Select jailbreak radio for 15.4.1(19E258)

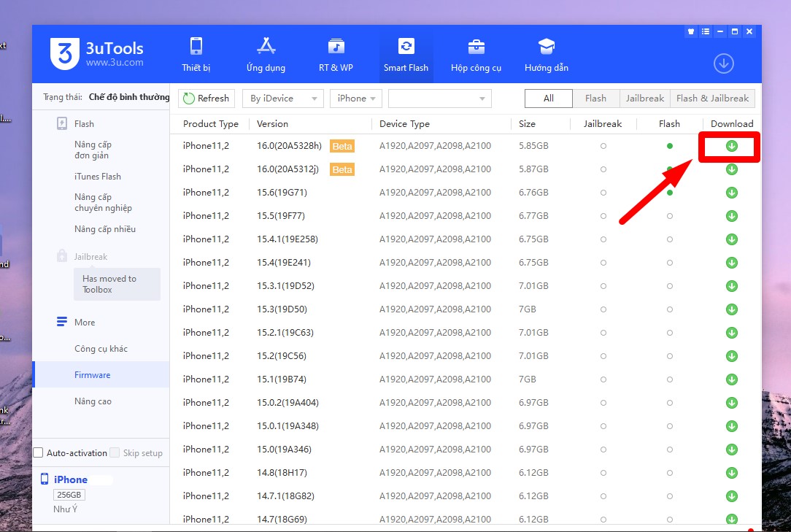click(603, 239)
